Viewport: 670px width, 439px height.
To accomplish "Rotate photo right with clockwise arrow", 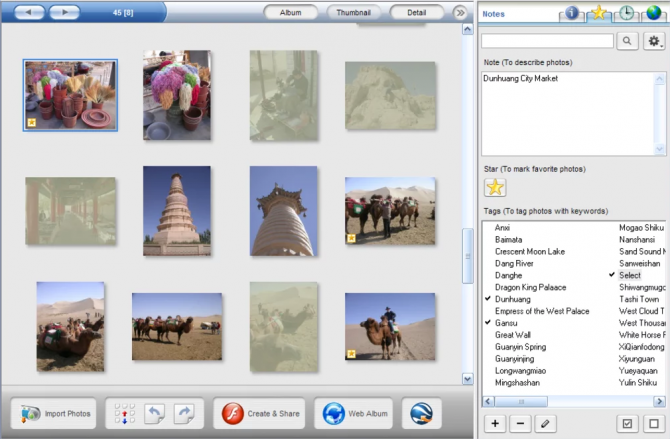I will 185,413.
